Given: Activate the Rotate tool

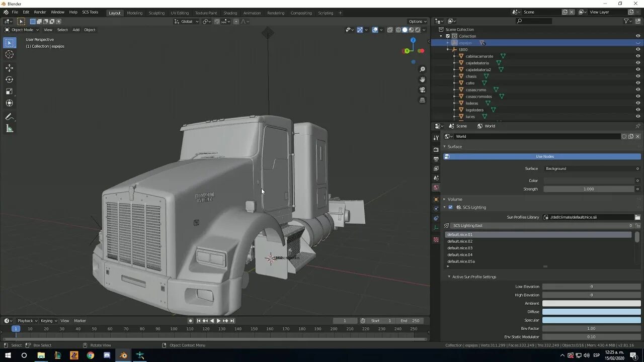Looking at the screenshot, I should click(x=9, y=79).
